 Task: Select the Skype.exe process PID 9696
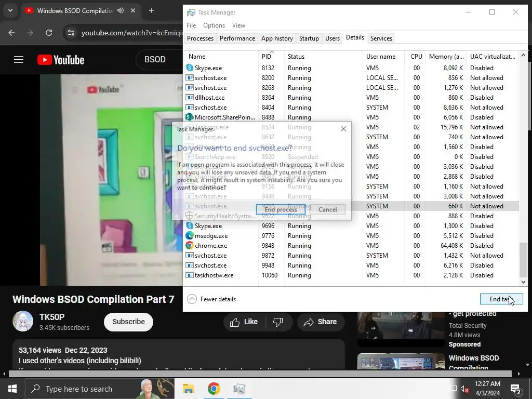[351, 225]
